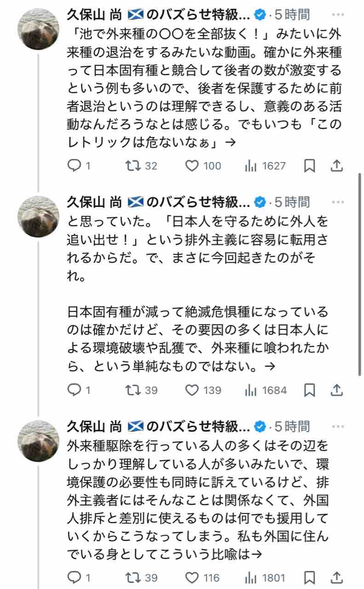Open the 5時間 timestamp on third tweet
This screenshot has width=364, height=589.
(293, 427)
